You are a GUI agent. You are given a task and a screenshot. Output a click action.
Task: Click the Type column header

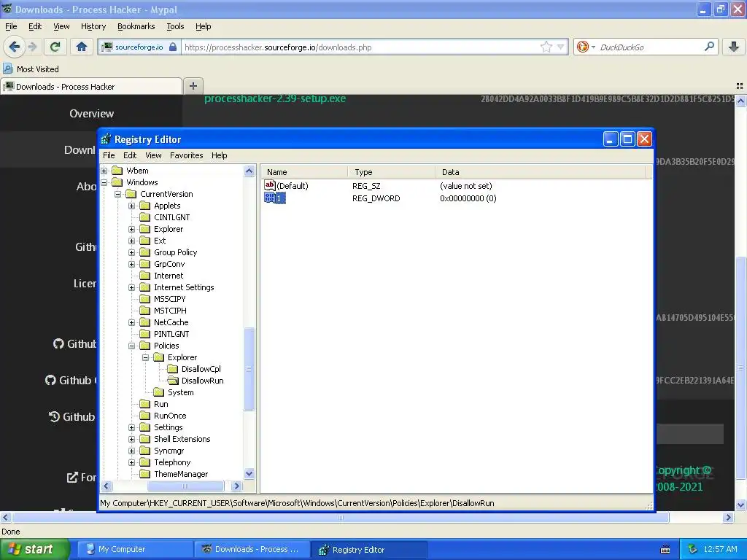(x=391, y=172)
